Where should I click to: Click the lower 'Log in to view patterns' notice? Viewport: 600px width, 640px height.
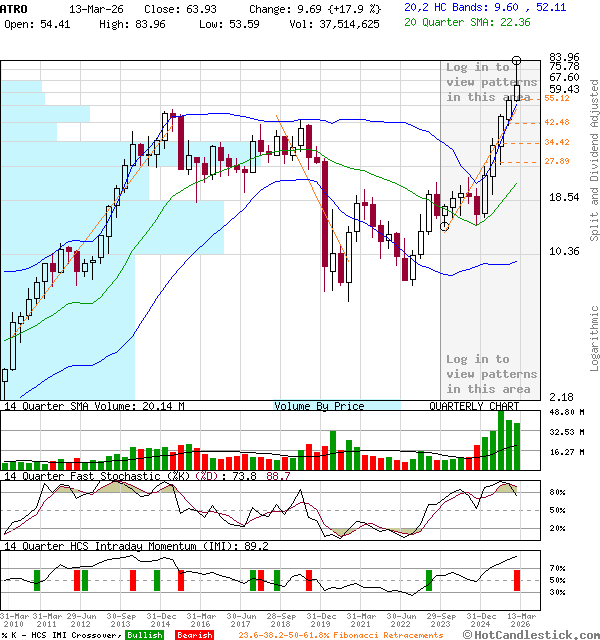[491, 374]
